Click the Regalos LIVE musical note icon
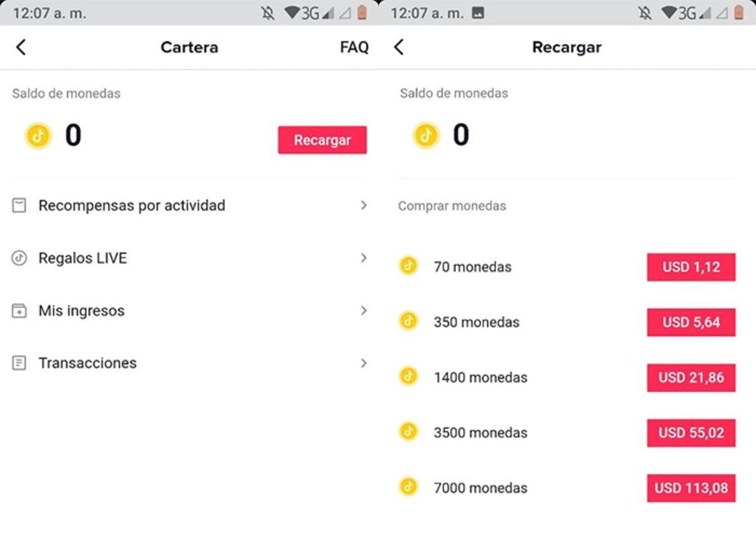This screenshot has height=540, width=756. (20, 258)
